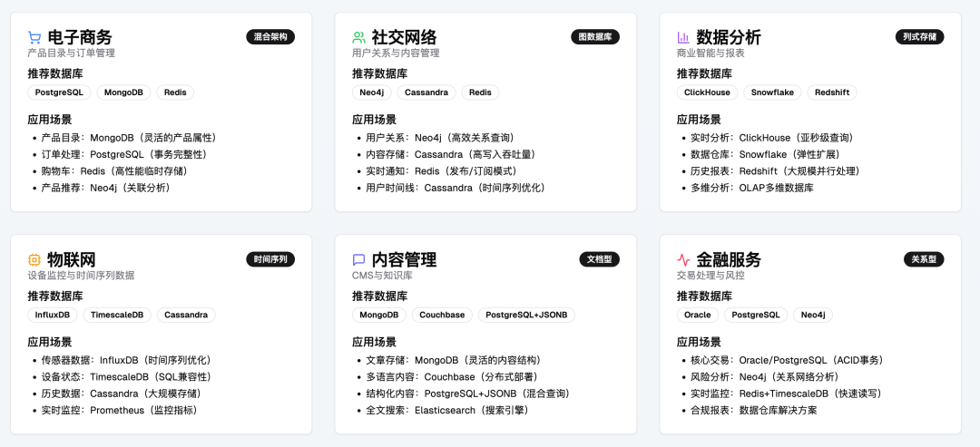This screenshot has height=447, width=980.
Task: Select the Oracle tag
Action: 698,315
